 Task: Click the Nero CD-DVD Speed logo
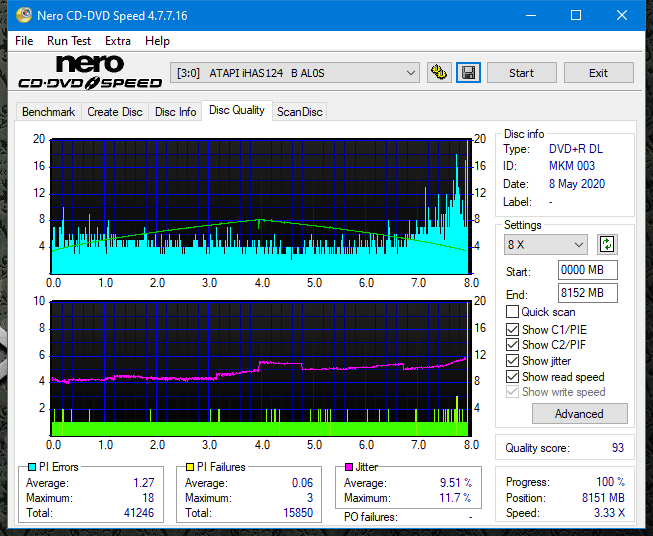click(x=90, y=72)
